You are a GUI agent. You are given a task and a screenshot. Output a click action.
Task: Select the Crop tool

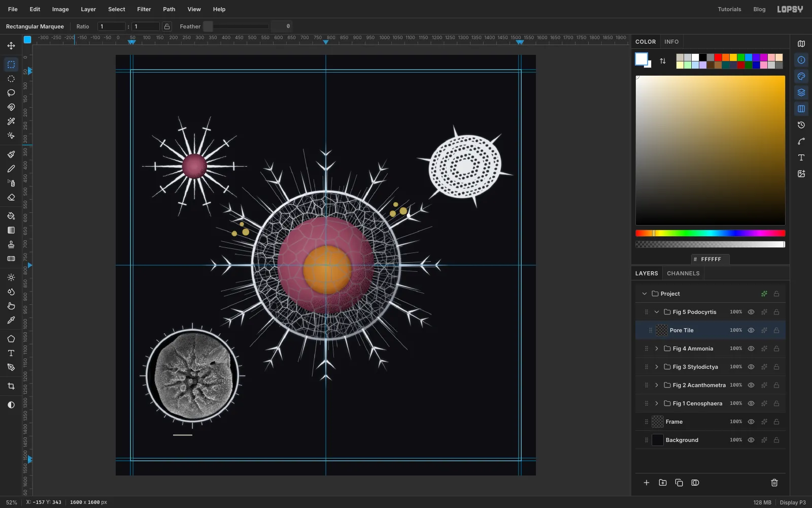[11, 386]
